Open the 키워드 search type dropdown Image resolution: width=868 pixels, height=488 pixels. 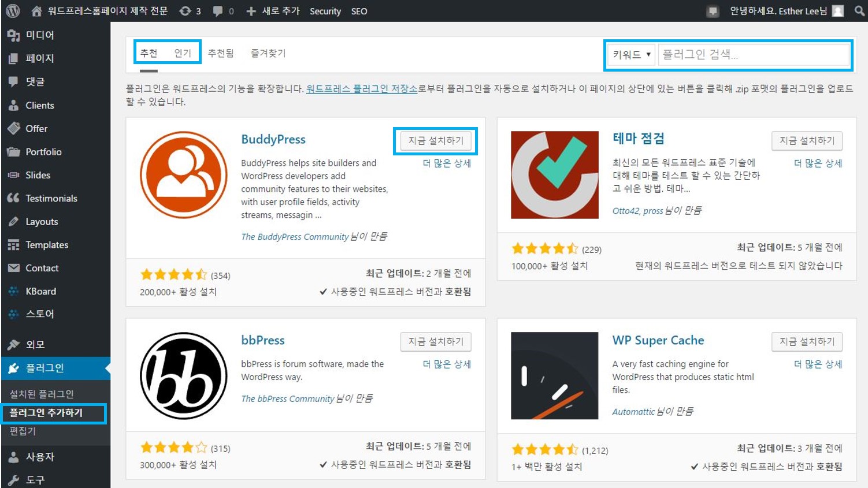click(x=631, y=55)
